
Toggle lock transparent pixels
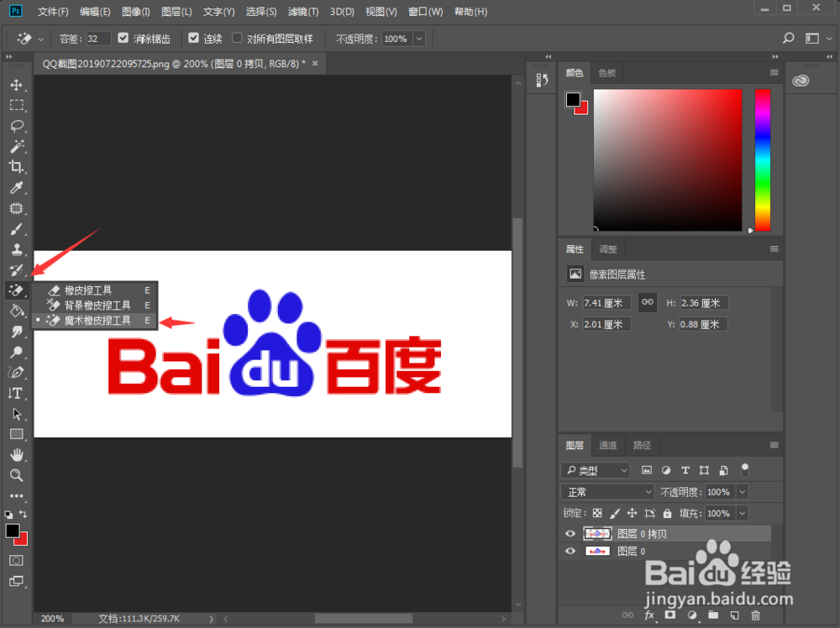tap(596, 514)
